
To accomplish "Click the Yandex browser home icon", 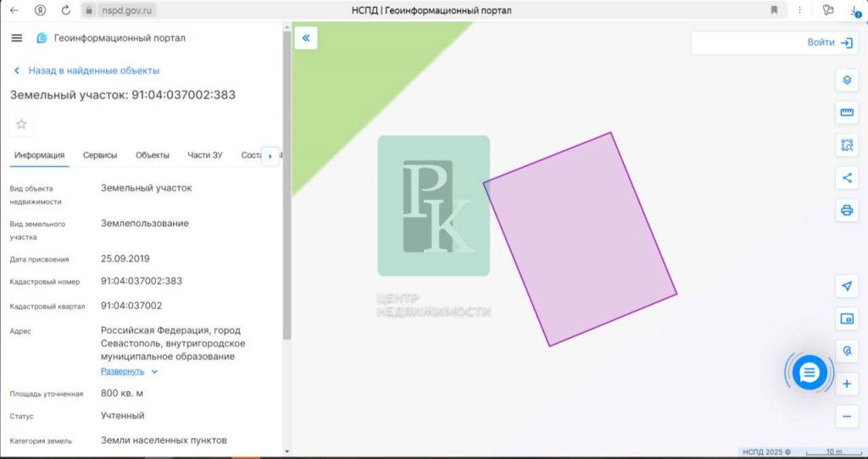I will tap(40, 10).
